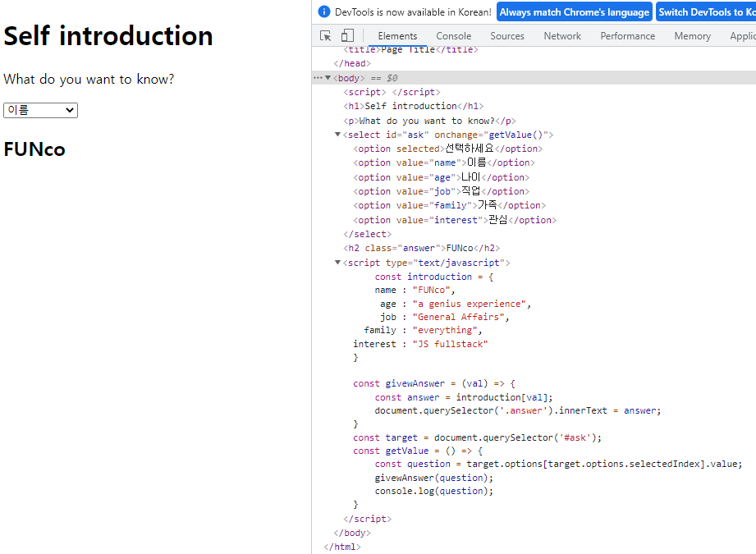The image size is (756, 554).
Task: Click Always match Chrome's language button
Action: pyautogui.click(x=575, y=12)
